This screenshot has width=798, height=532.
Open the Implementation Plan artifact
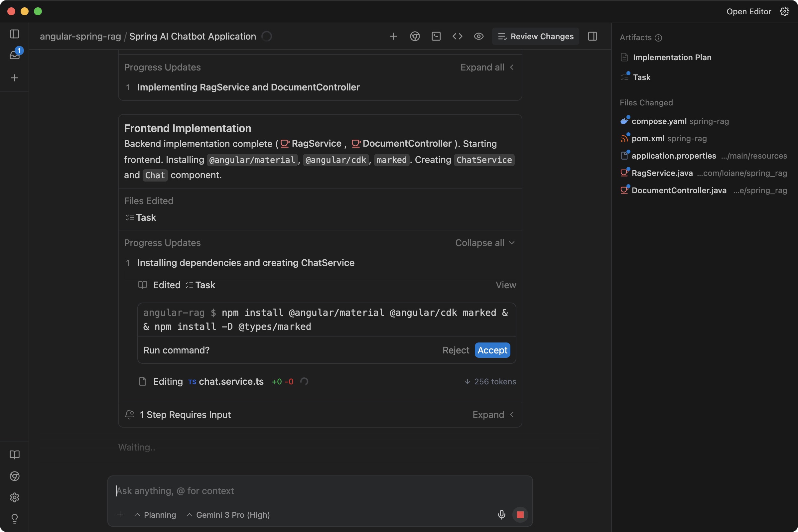pyautogui.click(x=672, y=57)
